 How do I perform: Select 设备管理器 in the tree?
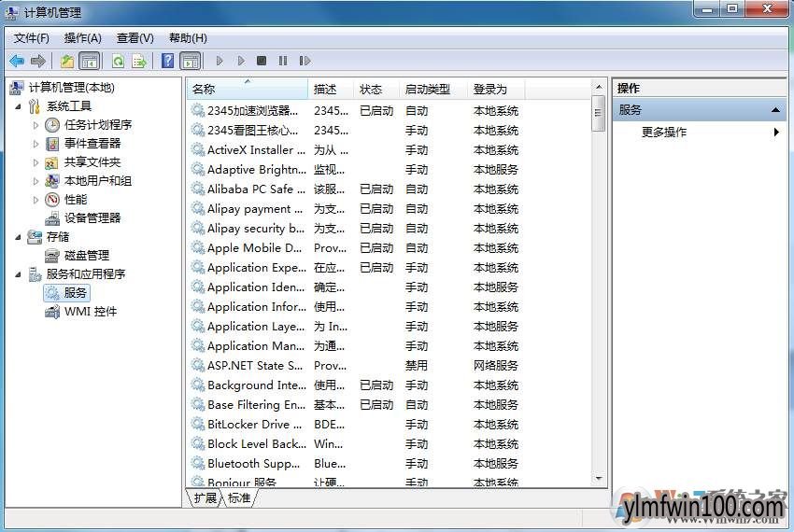tap(92, 218)
